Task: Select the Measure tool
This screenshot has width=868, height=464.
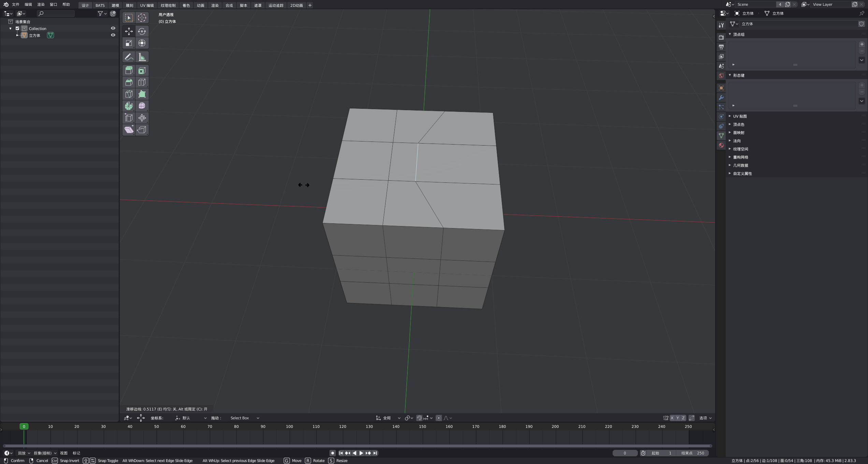Action: tap(142, 57)
